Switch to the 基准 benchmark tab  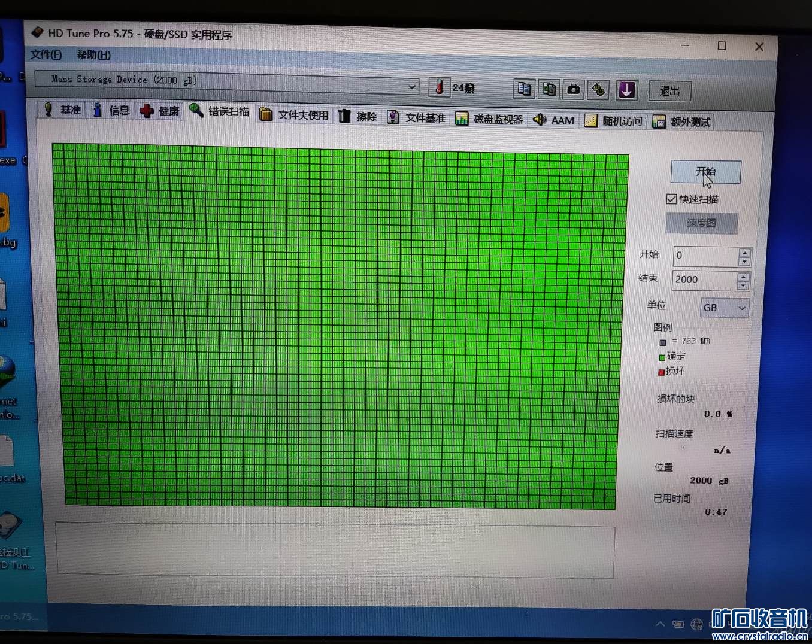tap(62, 110)
